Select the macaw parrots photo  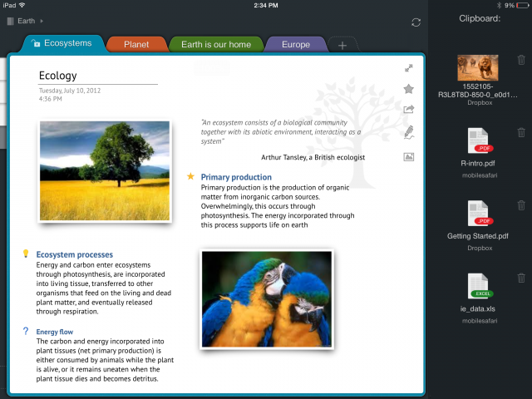[267, 299]
